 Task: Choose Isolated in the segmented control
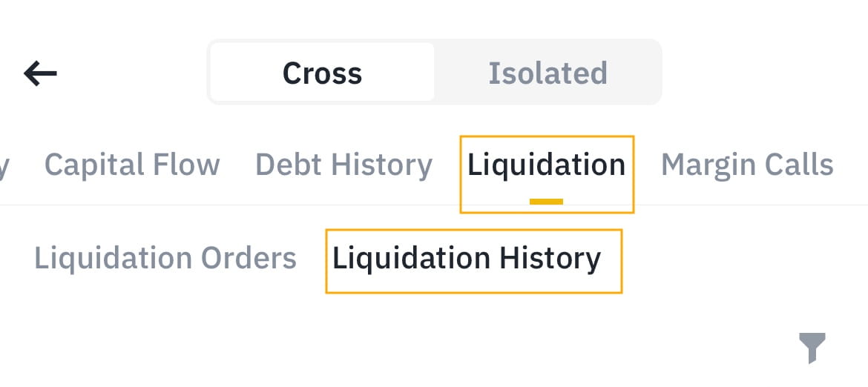548,73
